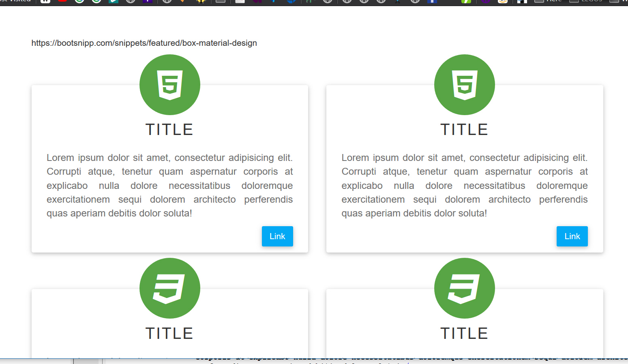
Task: Select the CSS3 icon on the bottom-right card
Action: click(464, 288)
